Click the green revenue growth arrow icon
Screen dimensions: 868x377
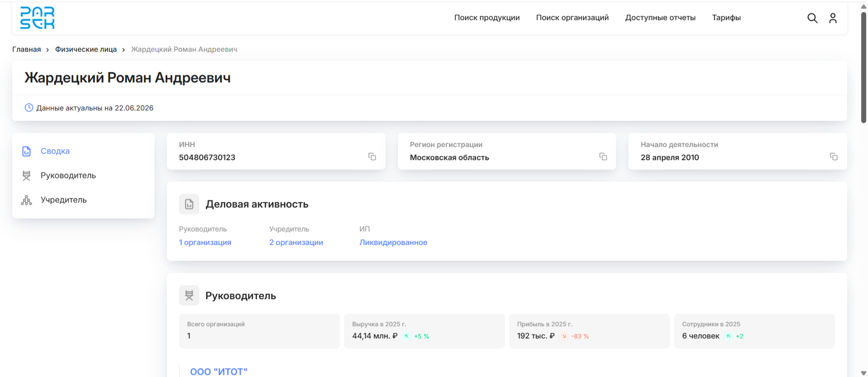click(406, 336)
